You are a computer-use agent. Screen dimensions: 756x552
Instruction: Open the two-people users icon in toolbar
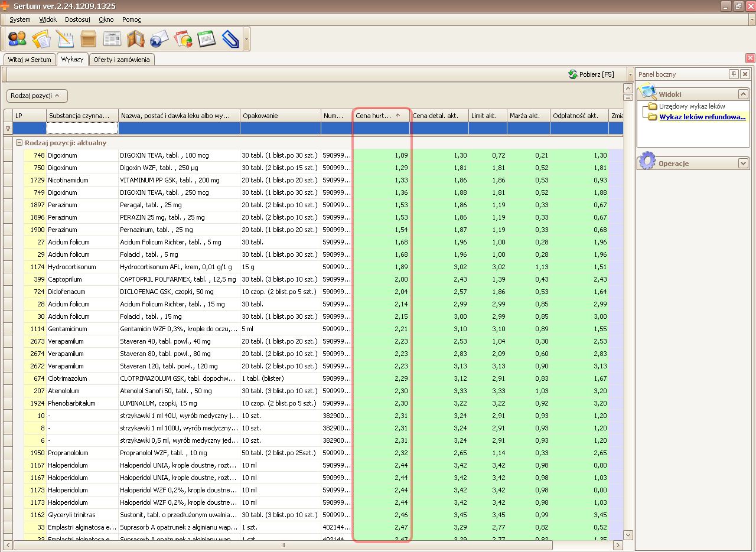coord(17,39)
